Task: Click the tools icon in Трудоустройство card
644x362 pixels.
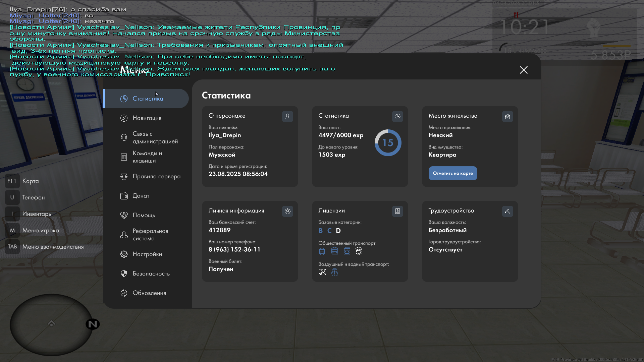Action: click(x=507, y=211)
